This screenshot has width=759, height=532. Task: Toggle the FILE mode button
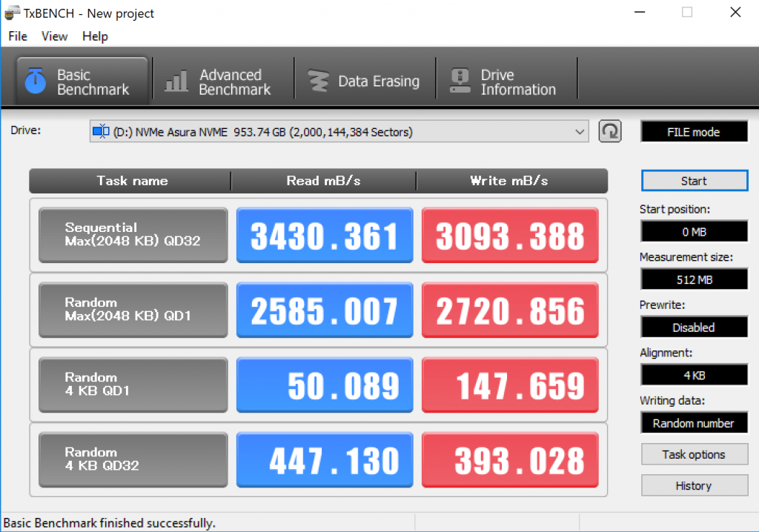pyautogui.click(x=694, y=132)
